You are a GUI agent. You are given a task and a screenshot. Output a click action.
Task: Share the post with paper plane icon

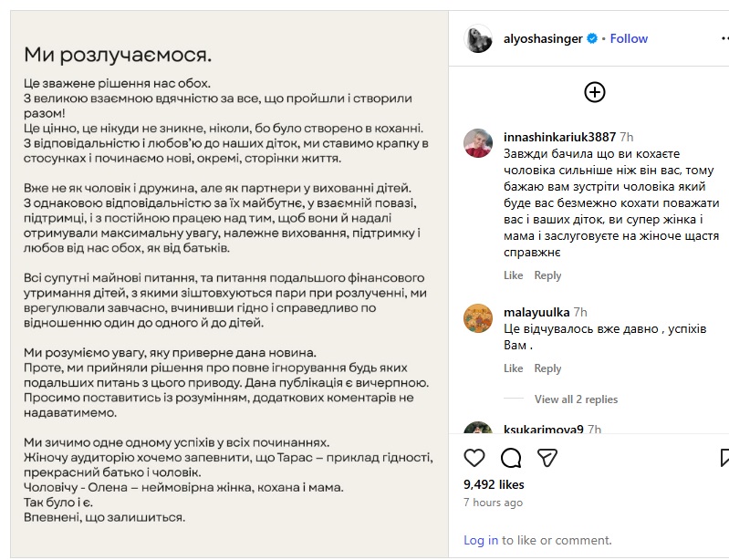547,457
